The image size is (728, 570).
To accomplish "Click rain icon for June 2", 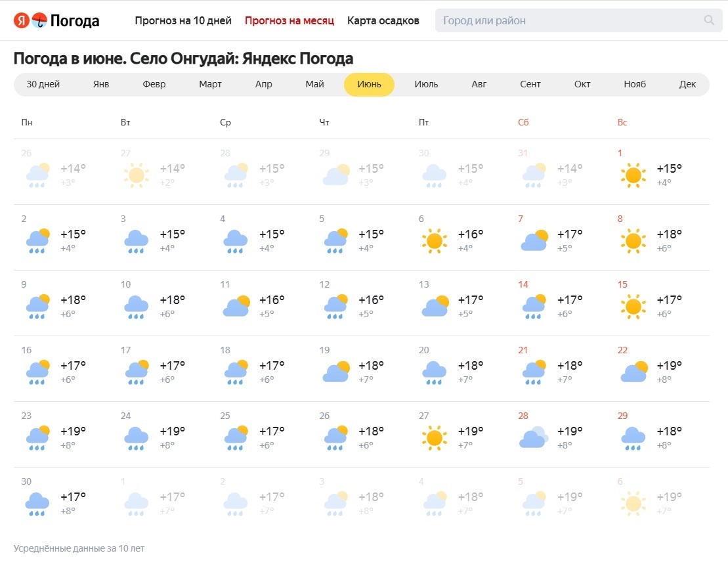I will click(x=37, y=240).
